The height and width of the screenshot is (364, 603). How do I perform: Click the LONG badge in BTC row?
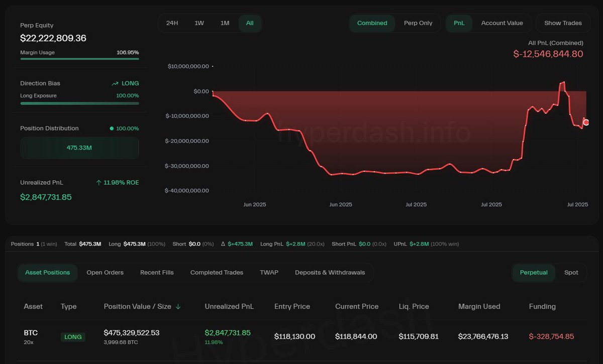coord(73,337)
